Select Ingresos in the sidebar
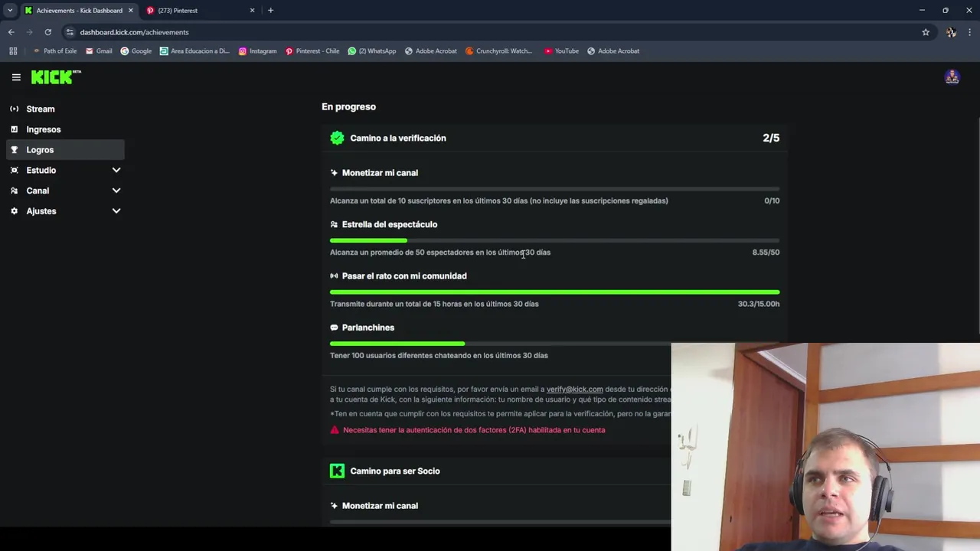The height and width of the screenshot is (551, 980). click(65, 129)
